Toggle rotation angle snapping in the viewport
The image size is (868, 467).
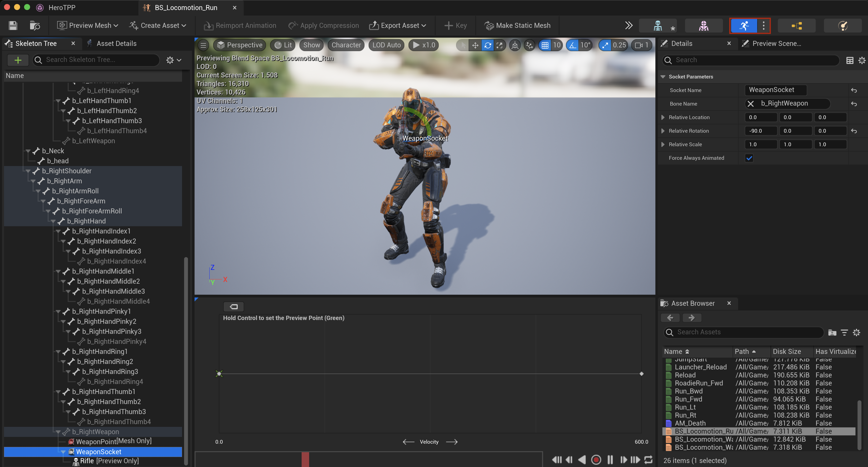(x=573, y=45)
